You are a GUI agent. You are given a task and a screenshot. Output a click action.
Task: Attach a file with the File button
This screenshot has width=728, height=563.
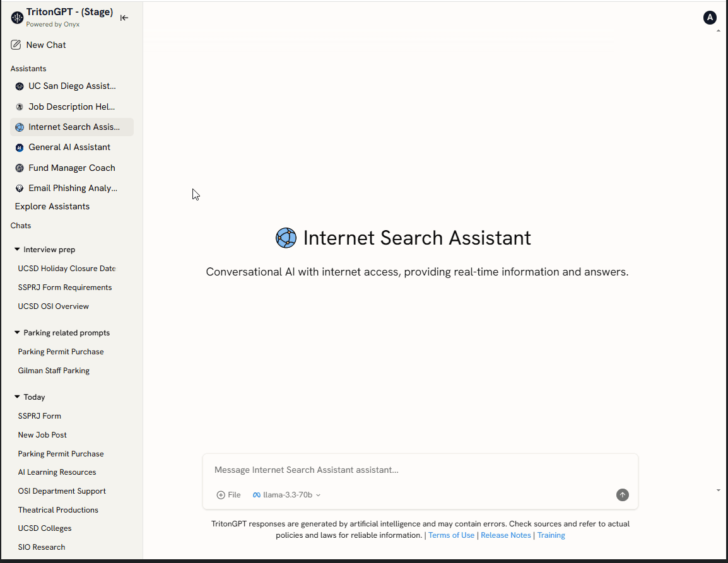(228, 495)
